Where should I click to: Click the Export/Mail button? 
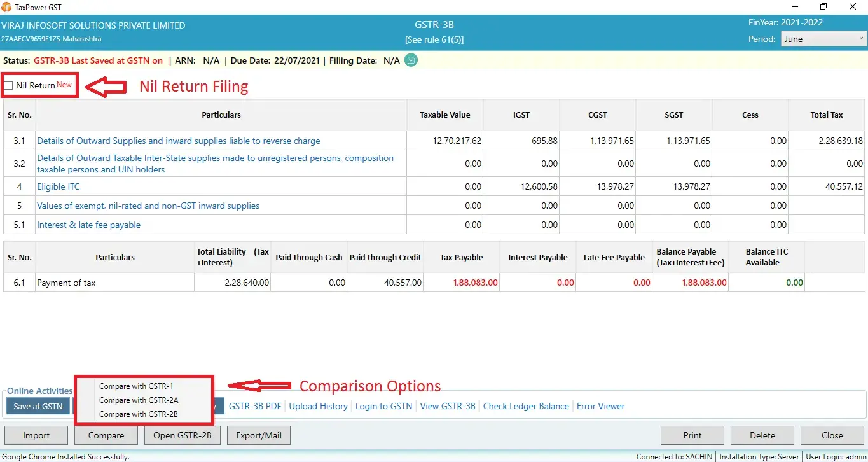click(258, 435)
